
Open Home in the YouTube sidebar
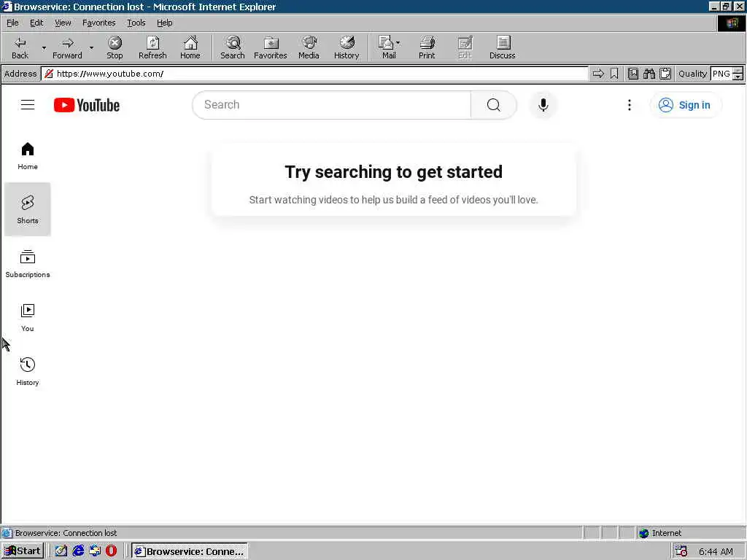coord(28,156)
